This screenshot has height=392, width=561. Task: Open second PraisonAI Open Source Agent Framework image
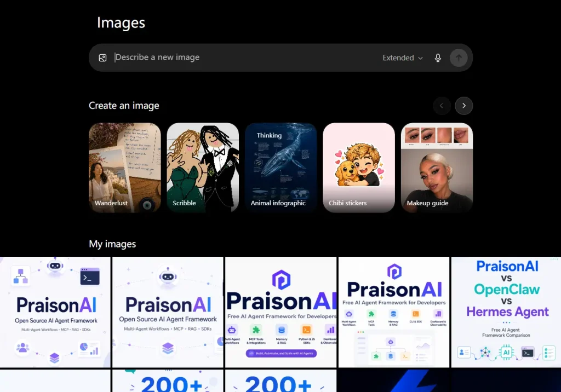(168, 312)
